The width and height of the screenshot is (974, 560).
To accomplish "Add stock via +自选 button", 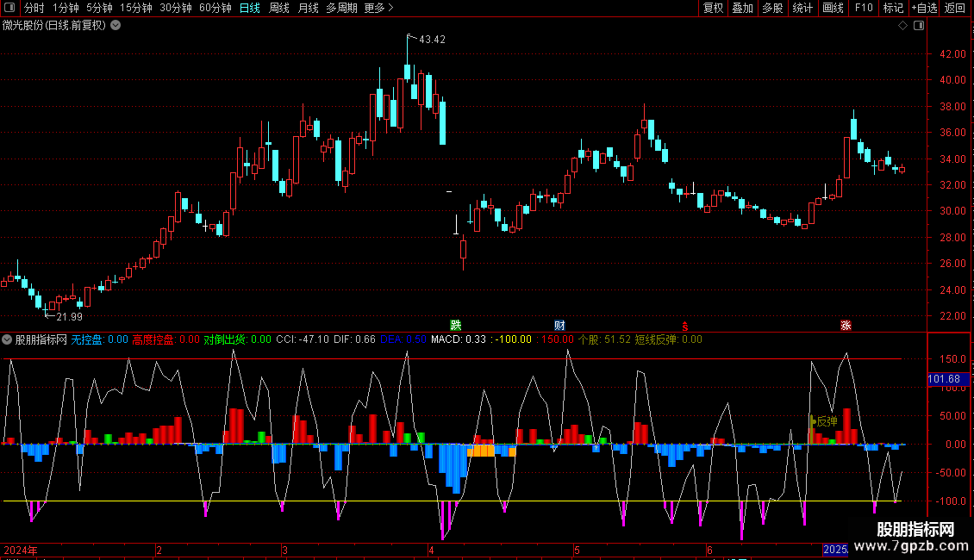I will tap(924, 8).
